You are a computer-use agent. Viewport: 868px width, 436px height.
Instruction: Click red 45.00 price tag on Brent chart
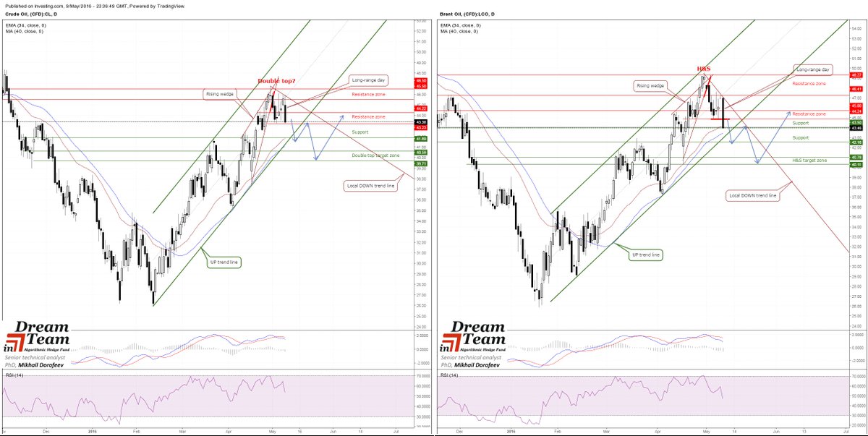click(x=856, y=105)
